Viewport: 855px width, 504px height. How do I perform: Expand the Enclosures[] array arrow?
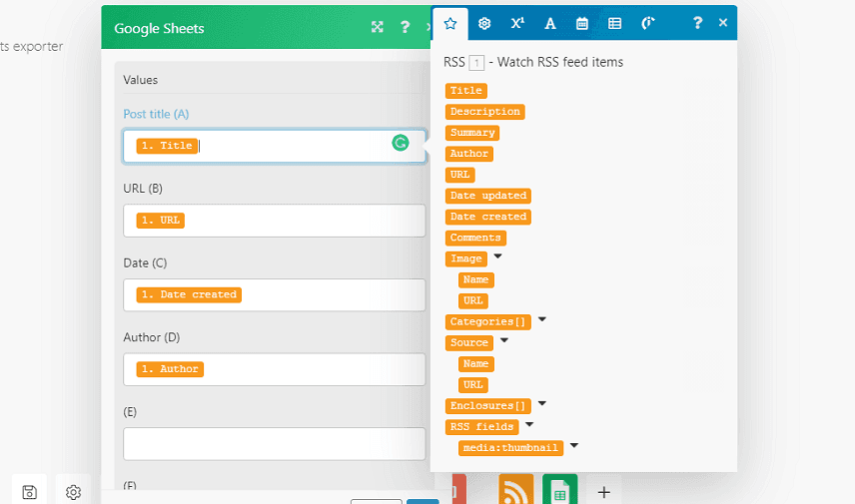point(542,404)
